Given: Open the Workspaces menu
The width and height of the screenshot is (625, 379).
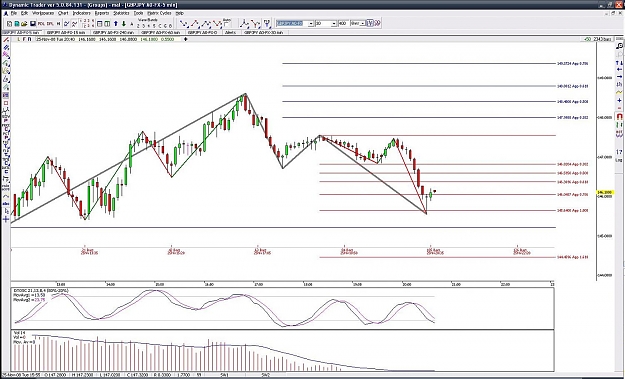Looking at the screenshot, I should coord(43,13).
